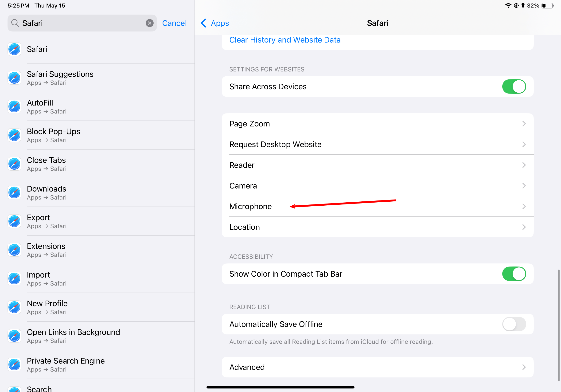Tap the Import result icon
This screenshot has width=561, height=392.
click(x=14, y=278)
